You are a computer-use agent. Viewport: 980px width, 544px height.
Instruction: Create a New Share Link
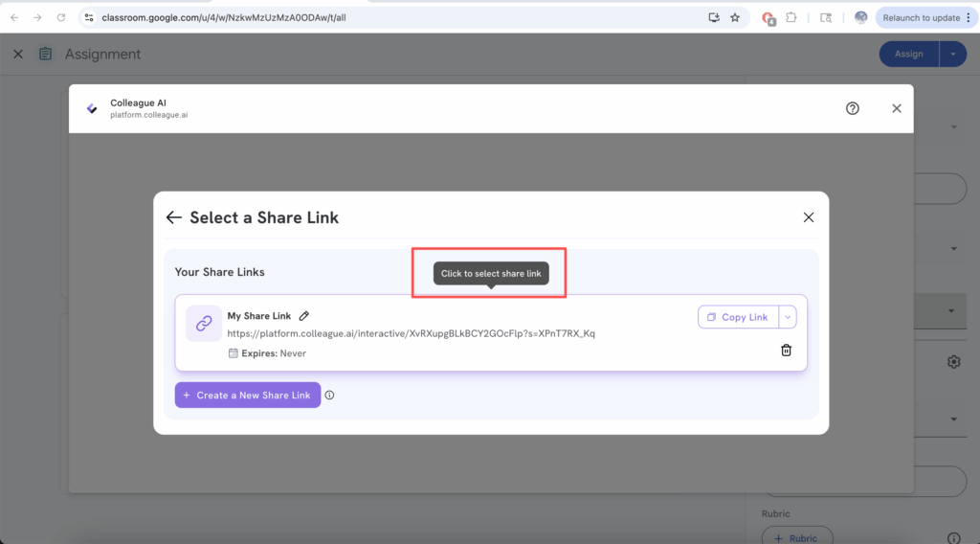click(x=247, y=395)
